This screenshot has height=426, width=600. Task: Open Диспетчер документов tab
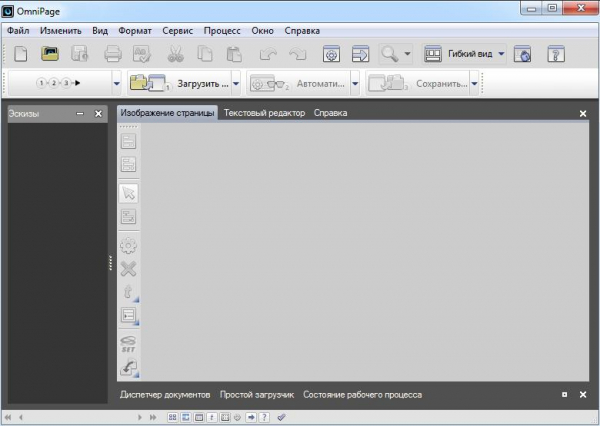165,395
